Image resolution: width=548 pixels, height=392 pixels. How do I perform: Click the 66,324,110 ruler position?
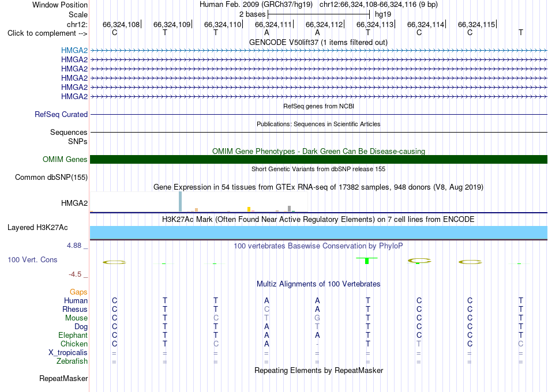223,24
